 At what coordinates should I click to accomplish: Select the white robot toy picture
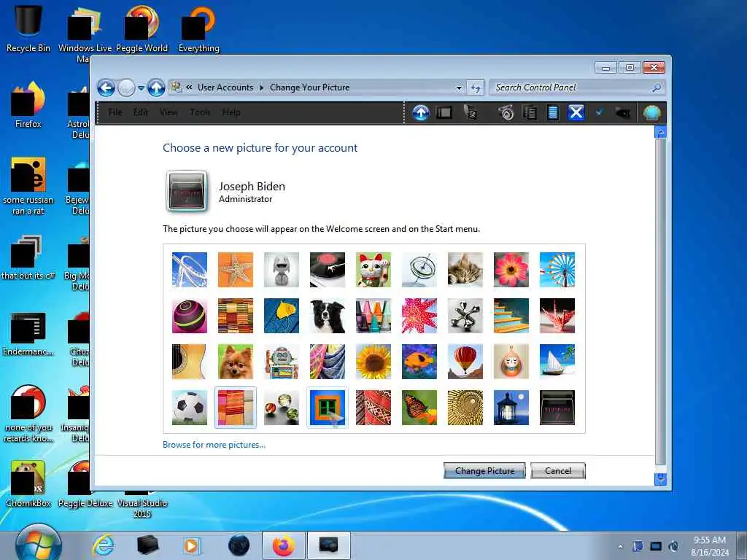pos(282,270)
